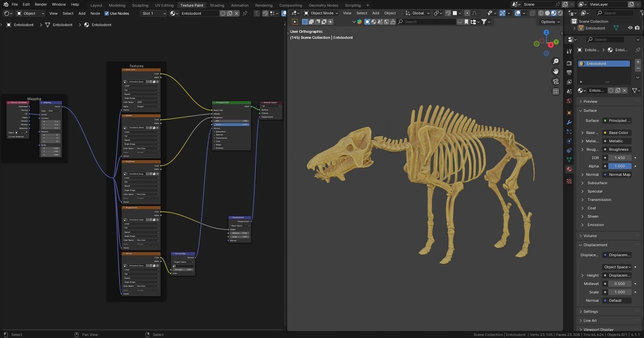
Task: Open the World properties tab icon
Action: [569, 101]
